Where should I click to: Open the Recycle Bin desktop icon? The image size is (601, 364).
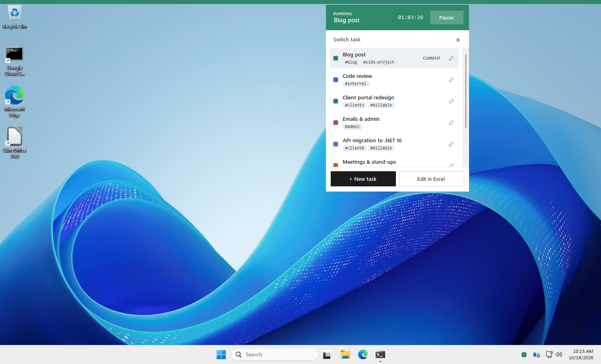[15, 17]
